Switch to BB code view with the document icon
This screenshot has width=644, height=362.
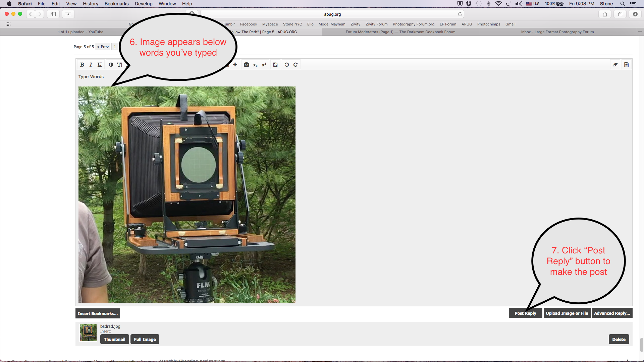click(x=626, y=64)
